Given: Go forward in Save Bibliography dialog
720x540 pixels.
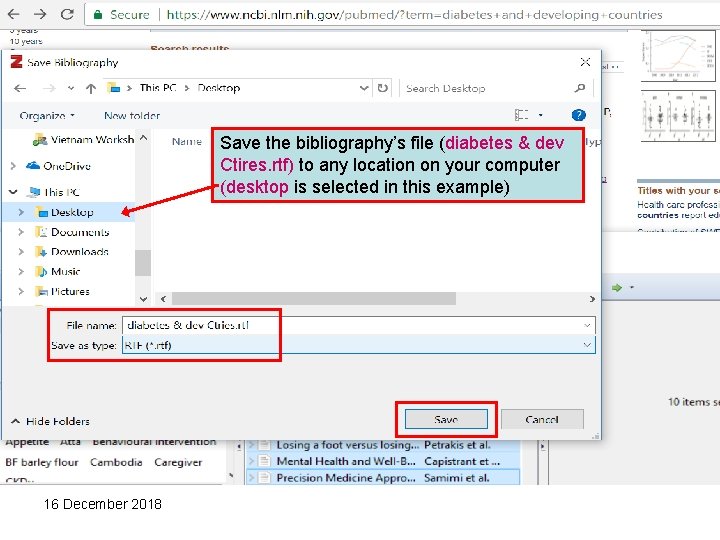Looking at the screenshot, I should [x=49, y=88].
